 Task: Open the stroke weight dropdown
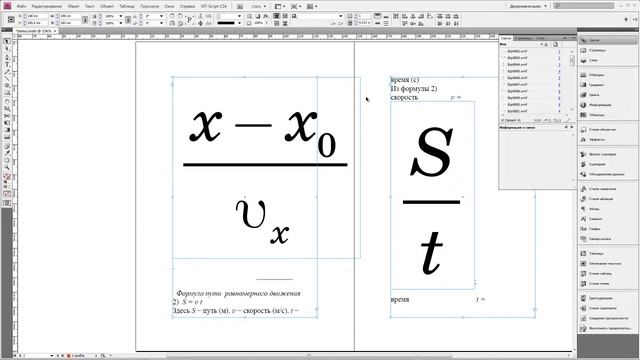(x=239, y=16)
